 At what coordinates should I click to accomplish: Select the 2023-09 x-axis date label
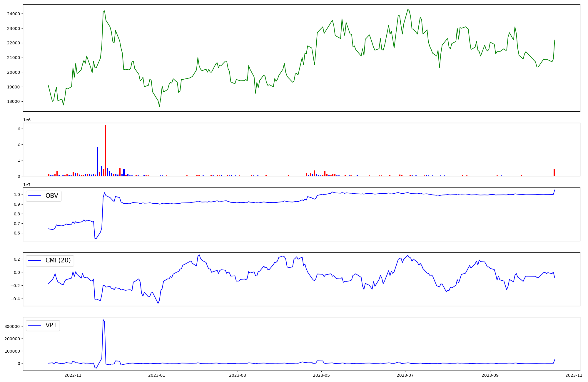(x=490, y=375)
